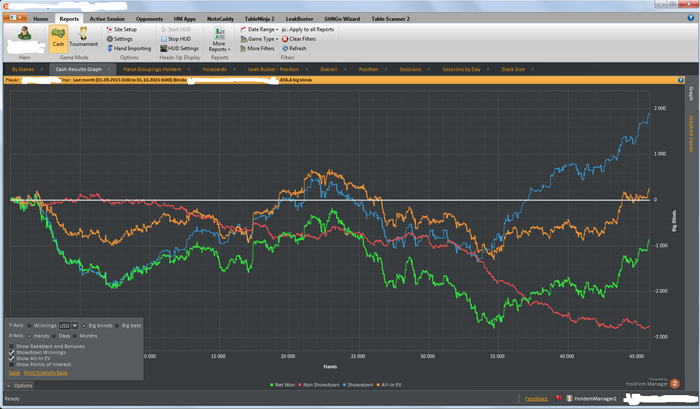Refresh the report

pos(294,48)
